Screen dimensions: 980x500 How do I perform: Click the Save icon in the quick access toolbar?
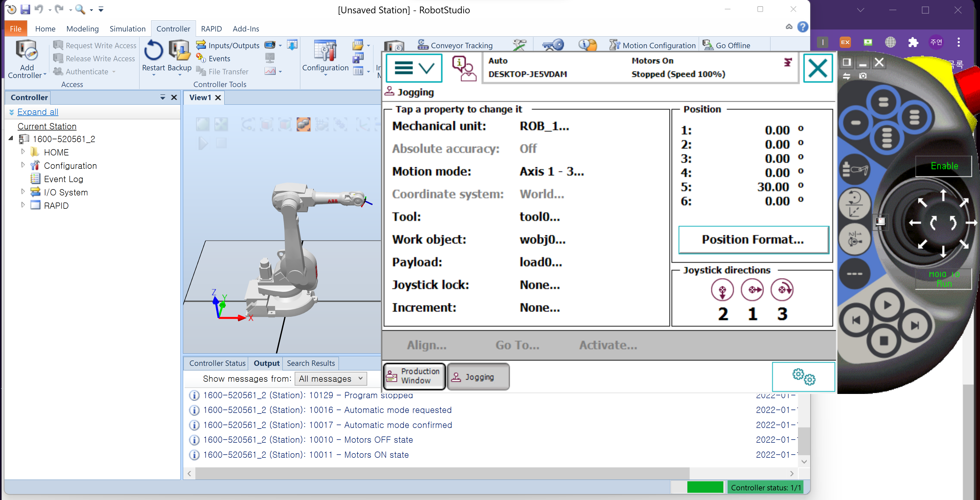point(25,9)
